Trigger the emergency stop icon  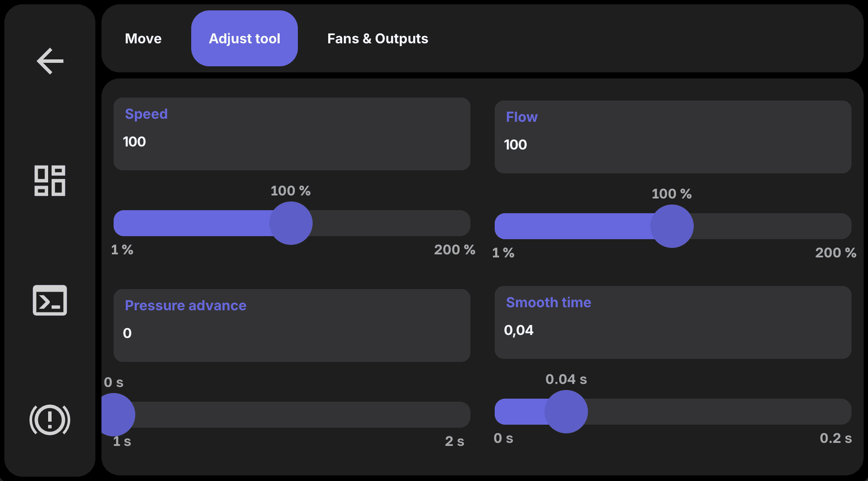(x=50, y=420)
